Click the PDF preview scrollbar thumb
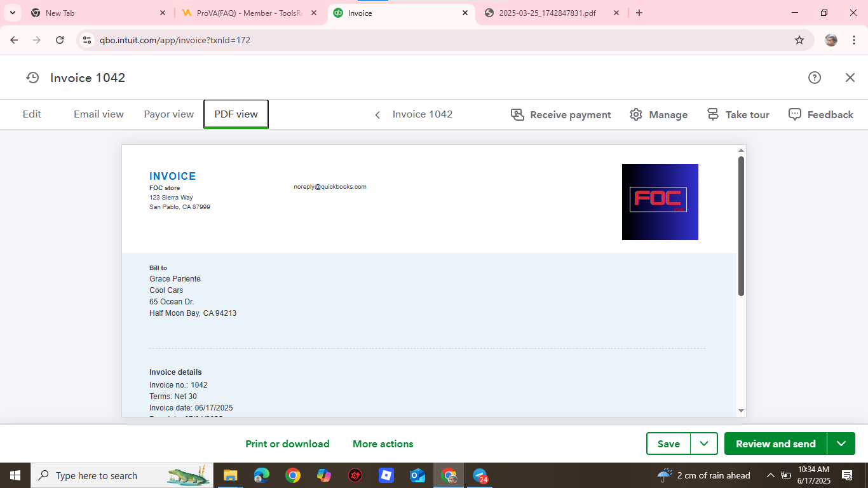Image resolution: width=868 pixels, height=488 pixels. coord(741,226)
